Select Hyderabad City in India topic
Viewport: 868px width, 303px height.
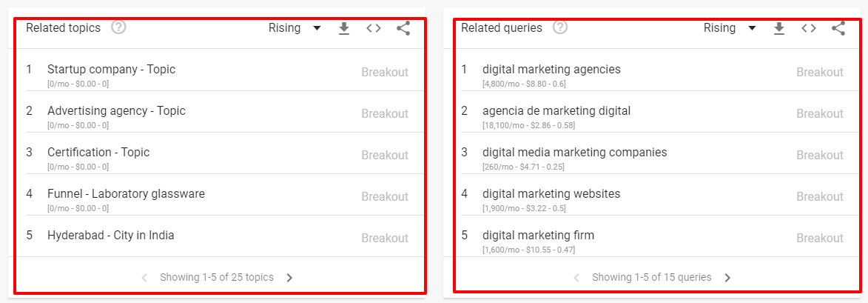tap(110, 235)
